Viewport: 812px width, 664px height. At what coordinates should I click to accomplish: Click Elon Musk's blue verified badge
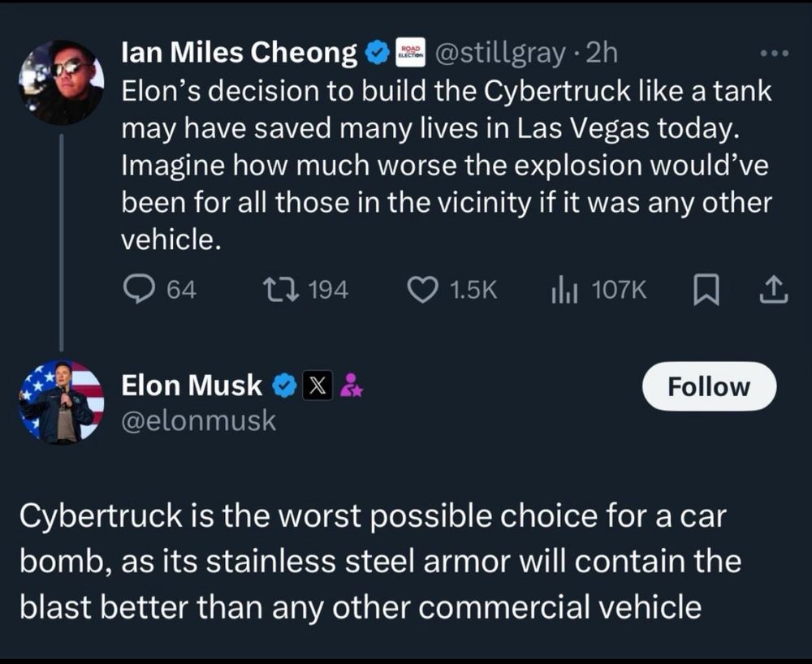[x=284, y=386]
